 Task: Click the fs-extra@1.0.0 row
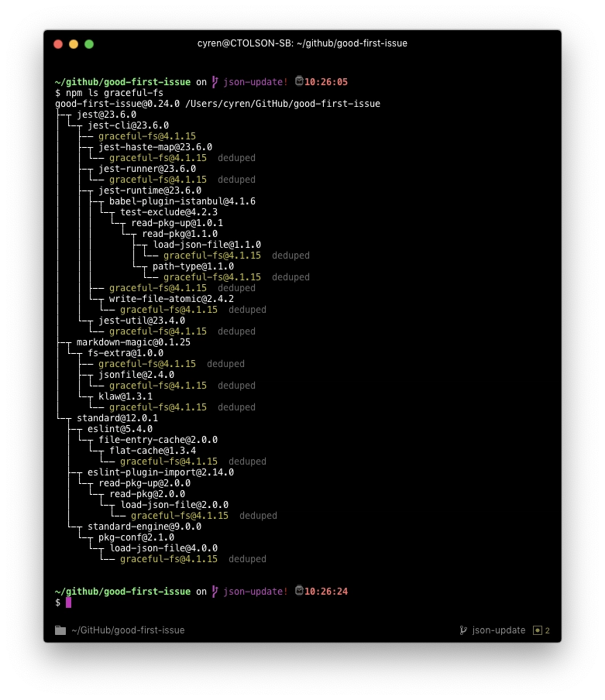tap(125, 353)
